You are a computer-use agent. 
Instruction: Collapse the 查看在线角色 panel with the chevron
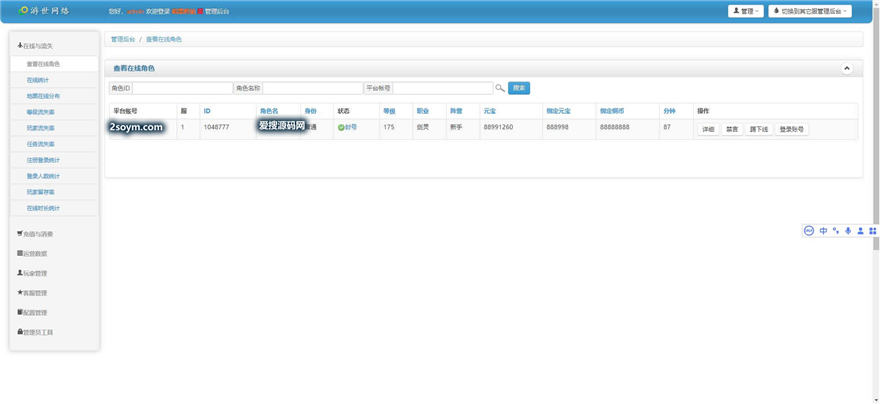click(847, 68)
